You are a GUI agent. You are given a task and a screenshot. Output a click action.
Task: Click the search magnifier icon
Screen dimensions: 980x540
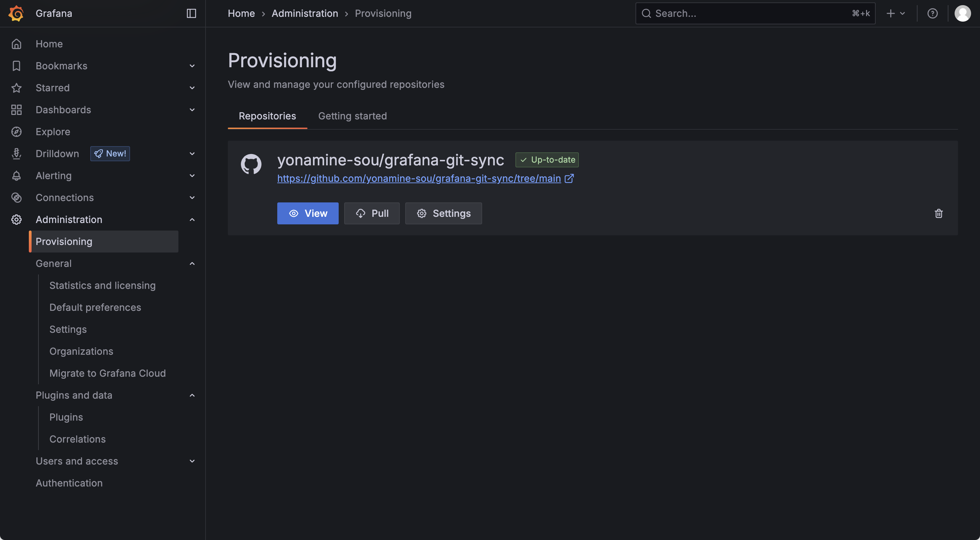click(x=646, y=13)
